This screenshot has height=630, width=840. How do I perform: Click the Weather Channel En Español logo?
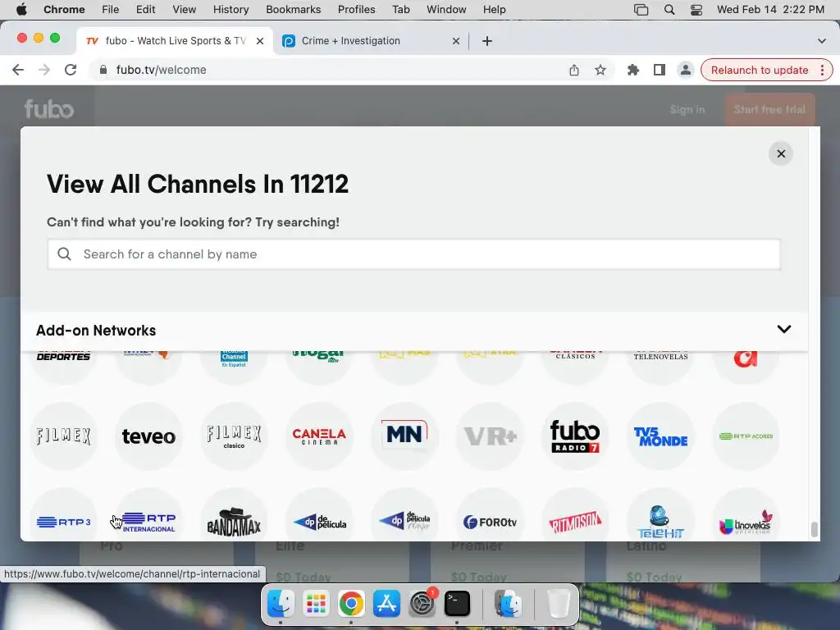[x=234, y=367]
